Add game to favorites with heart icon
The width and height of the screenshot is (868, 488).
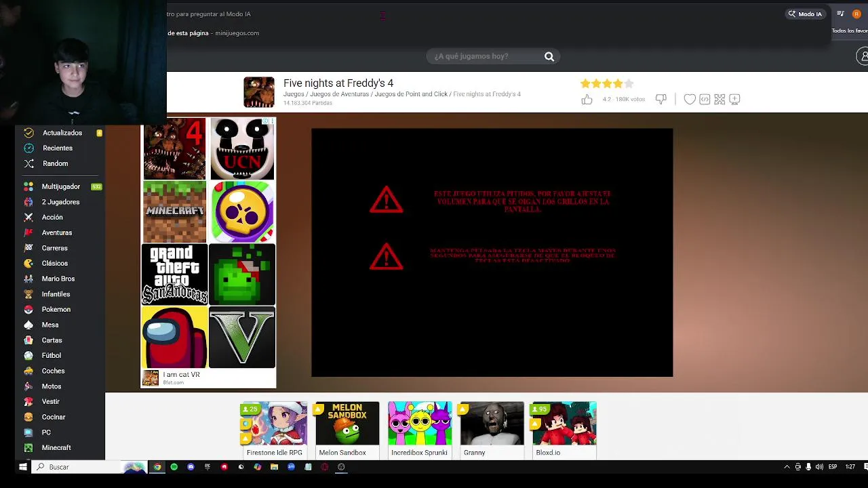pos(690,100)
